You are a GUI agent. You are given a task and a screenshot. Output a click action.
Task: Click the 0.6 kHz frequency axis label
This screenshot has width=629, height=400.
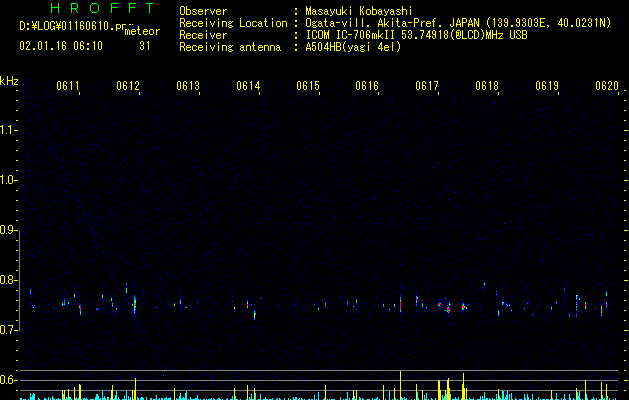pos(9,380)
